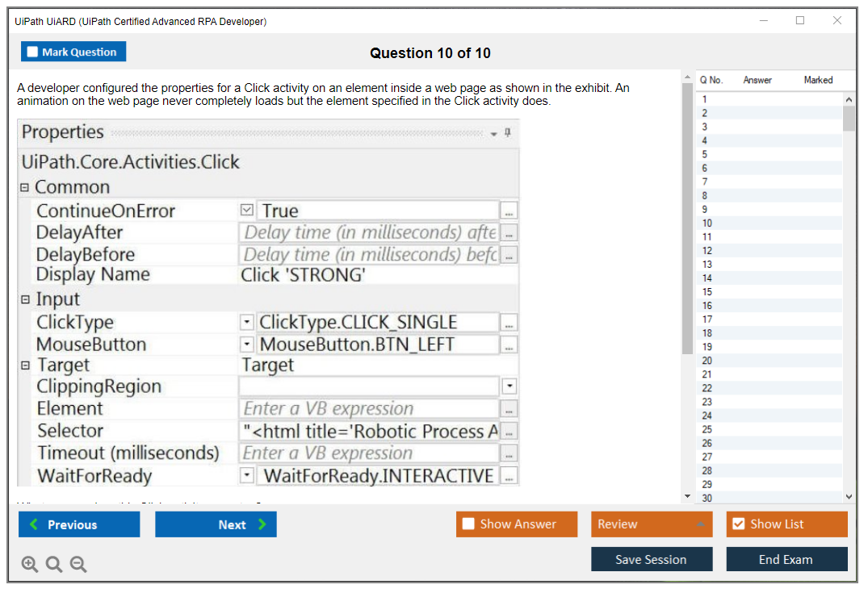Go to the Next question
868x593 pixels.
click(x=216, y=524)
